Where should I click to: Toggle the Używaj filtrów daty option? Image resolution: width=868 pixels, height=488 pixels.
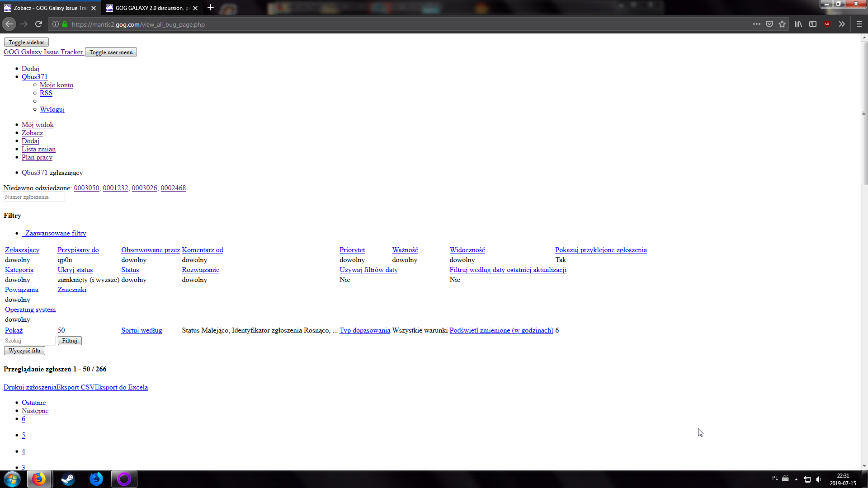click(x=369, y=270)
